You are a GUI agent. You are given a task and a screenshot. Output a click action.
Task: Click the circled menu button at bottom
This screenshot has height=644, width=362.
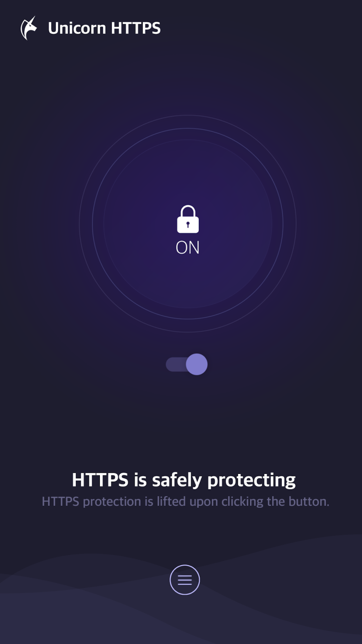(x=185, y=580)
